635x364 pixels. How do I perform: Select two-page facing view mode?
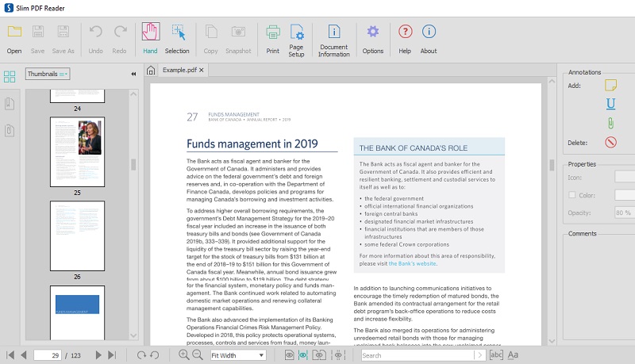pos(319,355)
